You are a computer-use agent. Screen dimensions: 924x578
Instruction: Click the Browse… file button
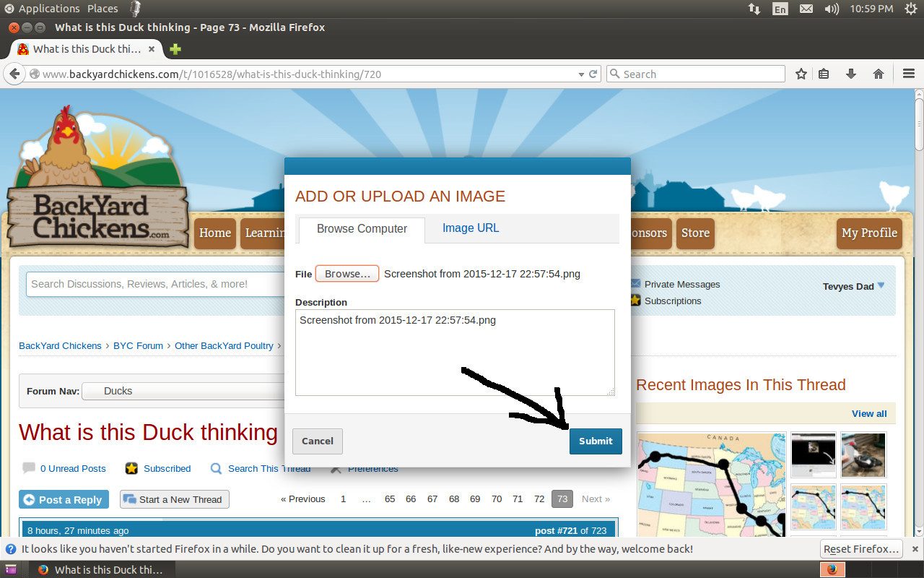(x=346, y=274)
